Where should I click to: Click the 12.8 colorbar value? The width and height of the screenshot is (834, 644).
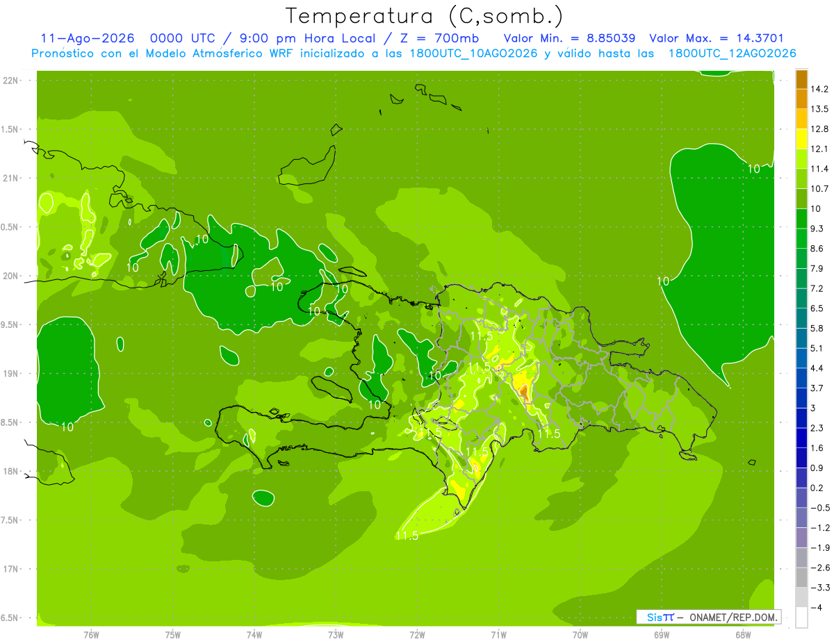(x=820, y=129)
